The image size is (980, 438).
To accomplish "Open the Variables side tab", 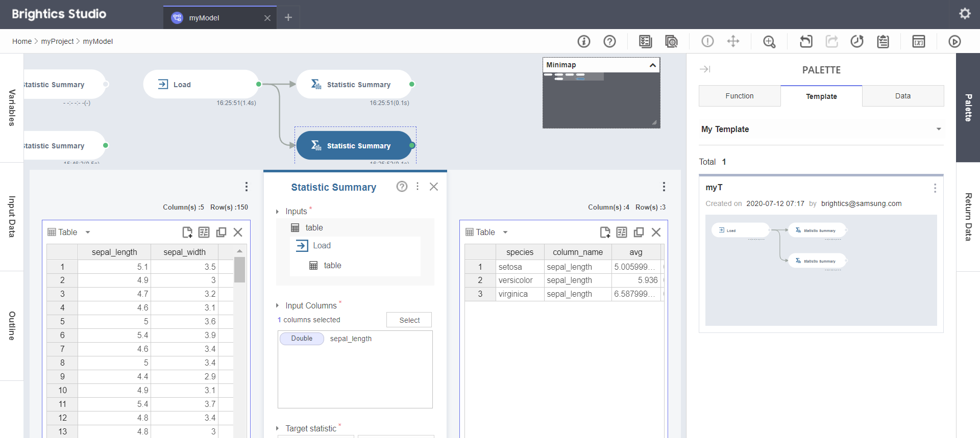I will 12,108.
